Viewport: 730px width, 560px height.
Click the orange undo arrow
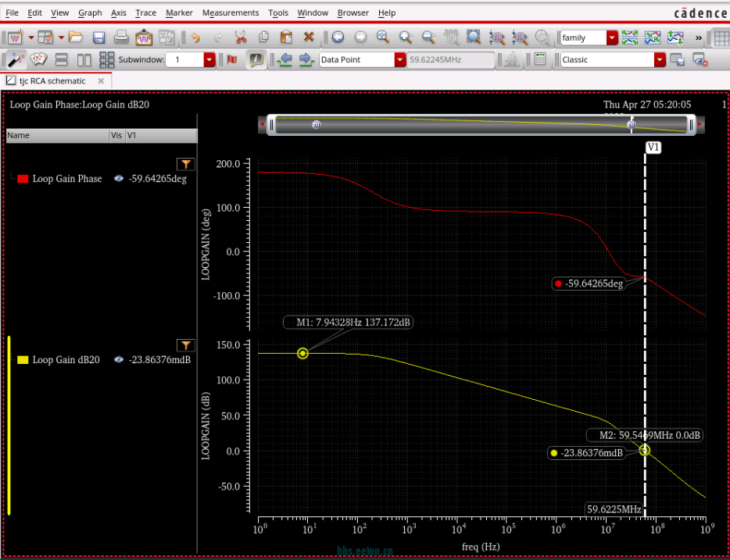point(196,37)
